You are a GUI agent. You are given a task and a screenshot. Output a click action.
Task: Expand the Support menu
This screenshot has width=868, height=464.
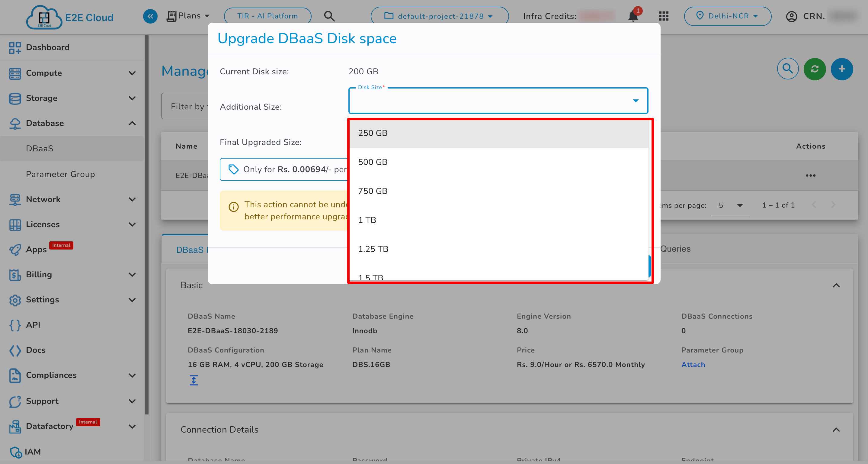coord(133,401)
